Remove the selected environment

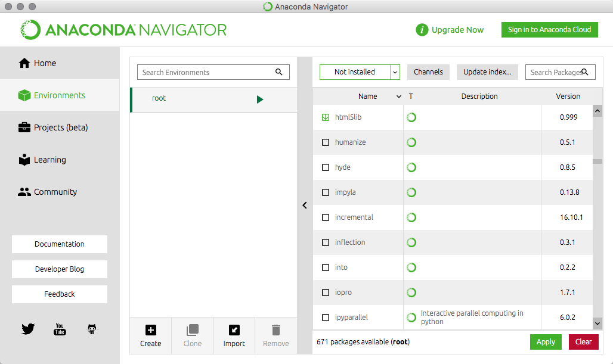[276, 336]
